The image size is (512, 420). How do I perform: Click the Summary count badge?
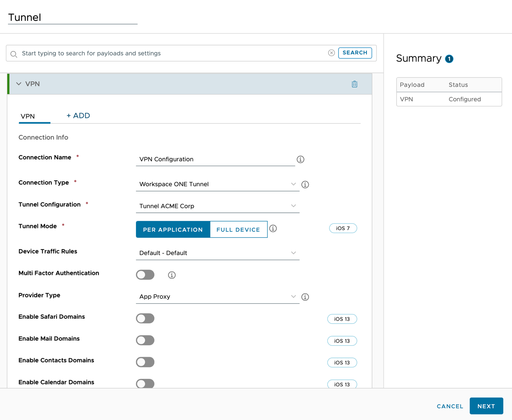click(x=449, y=59)
